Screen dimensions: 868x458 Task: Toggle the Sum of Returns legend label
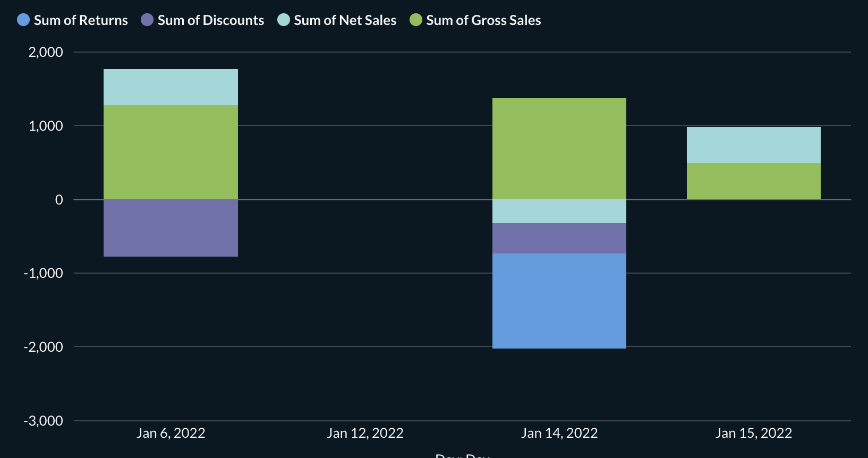[81, 20]
